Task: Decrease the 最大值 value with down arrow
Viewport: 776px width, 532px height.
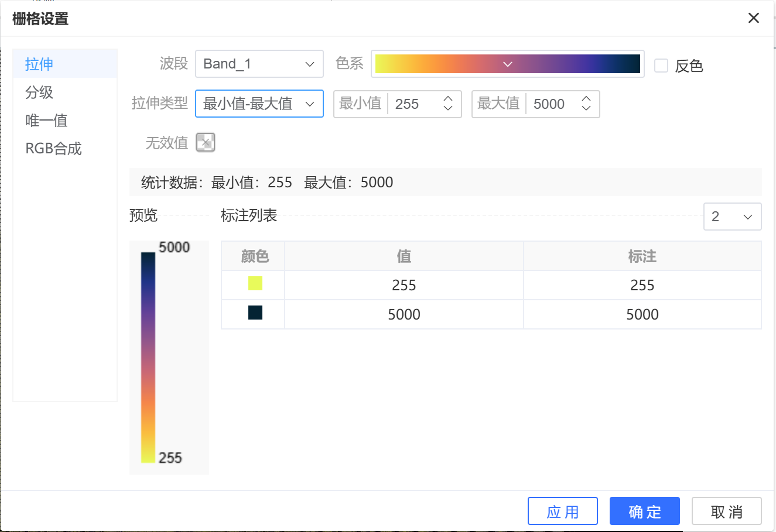Action: (586, 108)
